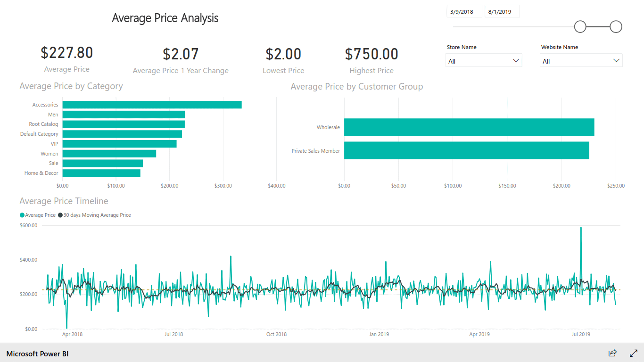The image size is (644, 362).
Task: Click the Share icon in the footer bar
Action: [612, 353]
